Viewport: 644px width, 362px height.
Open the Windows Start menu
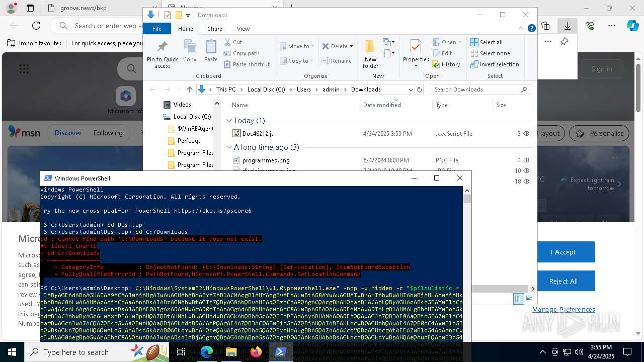pos(12,352)
